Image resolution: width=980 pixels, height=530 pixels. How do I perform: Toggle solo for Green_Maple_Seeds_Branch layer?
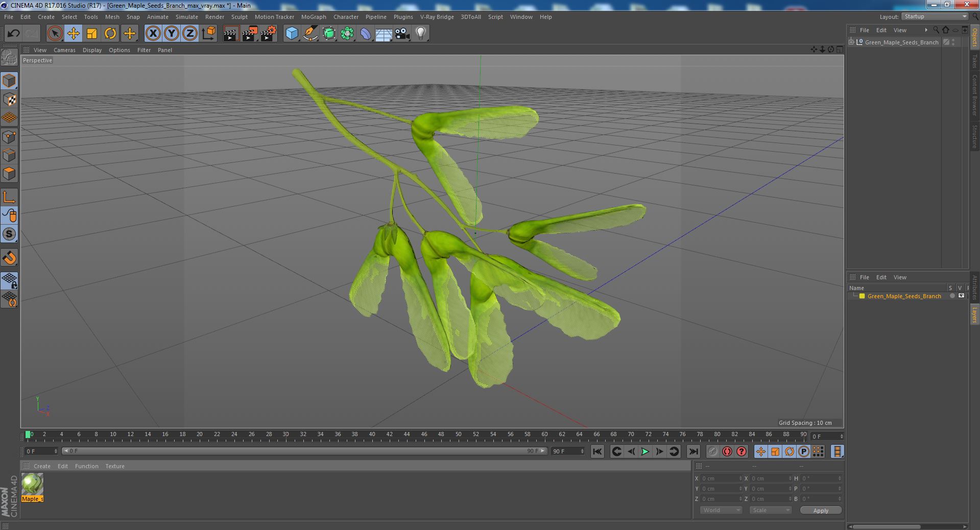(x=952, y=296)
